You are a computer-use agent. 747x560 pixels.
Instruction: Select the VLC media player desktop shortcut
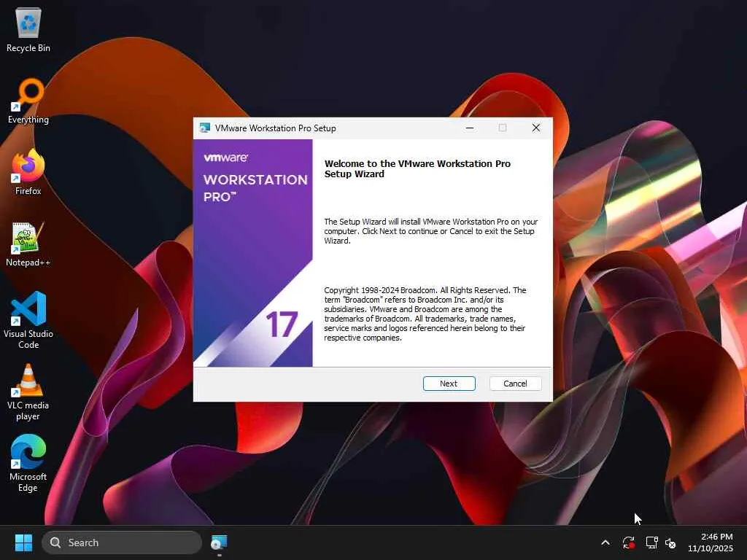[x=28, y=392]
